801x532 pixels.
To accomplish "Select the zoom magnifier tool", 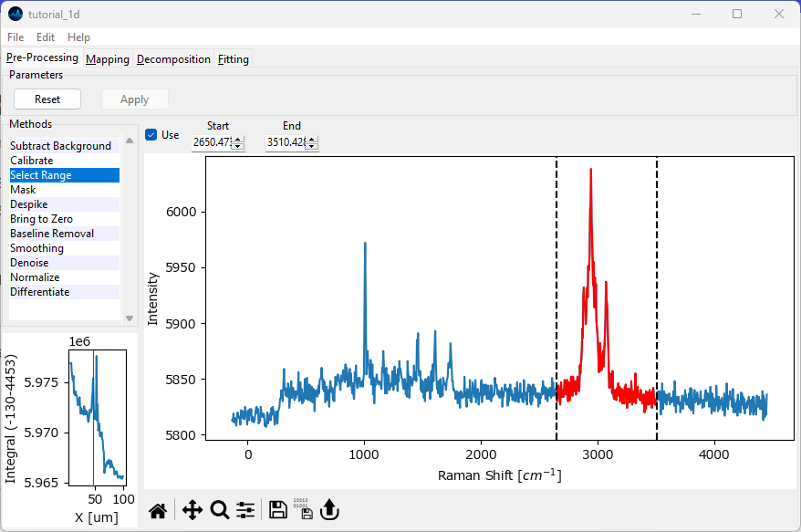I will tap(219, 510).
